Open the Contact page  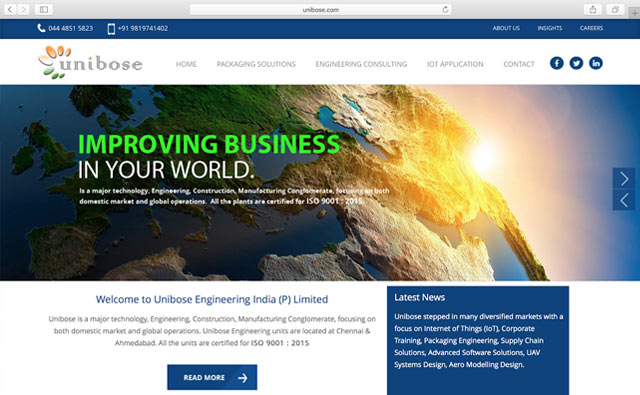tap(519, 64)
